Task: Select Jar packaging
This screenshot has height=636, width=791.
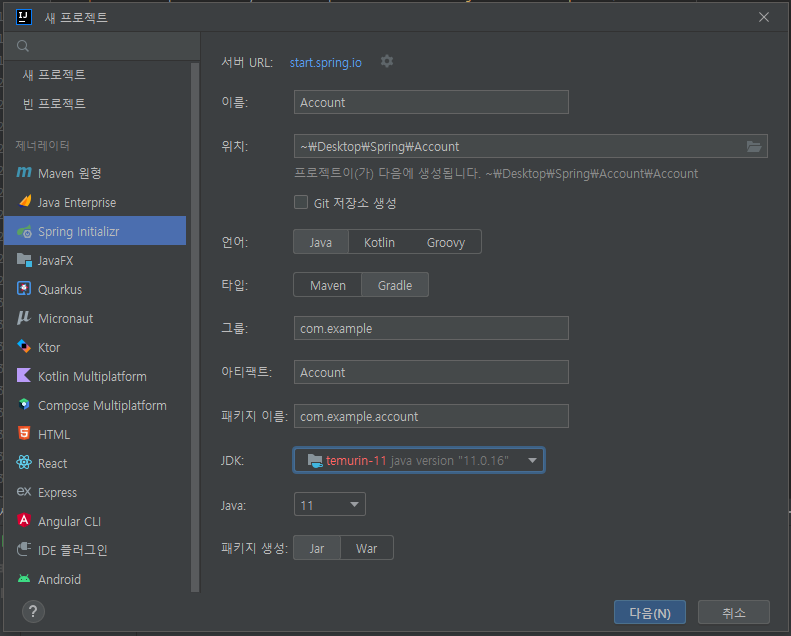Action: (x=317, y=548)
